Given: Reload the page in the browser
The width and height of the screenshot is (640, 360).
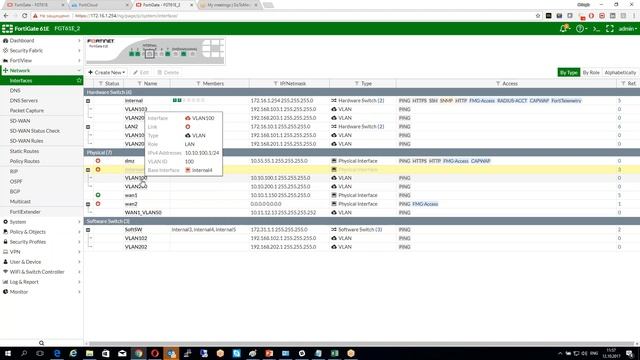Looking at the screenshot, I should click(x=24, y=16).
